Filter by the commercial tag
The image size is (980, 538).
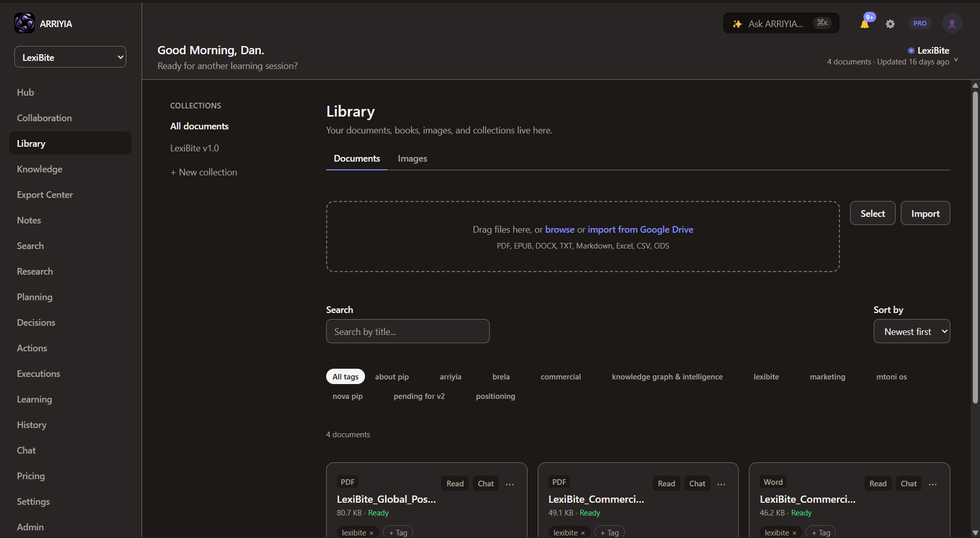tap(561, 376)
